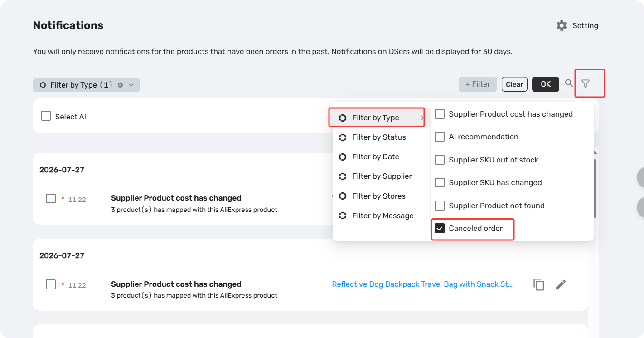Uncheck the Canceled order checkbox
The height and width of the screenshot is (338, 644).
[x=440, y=228]
